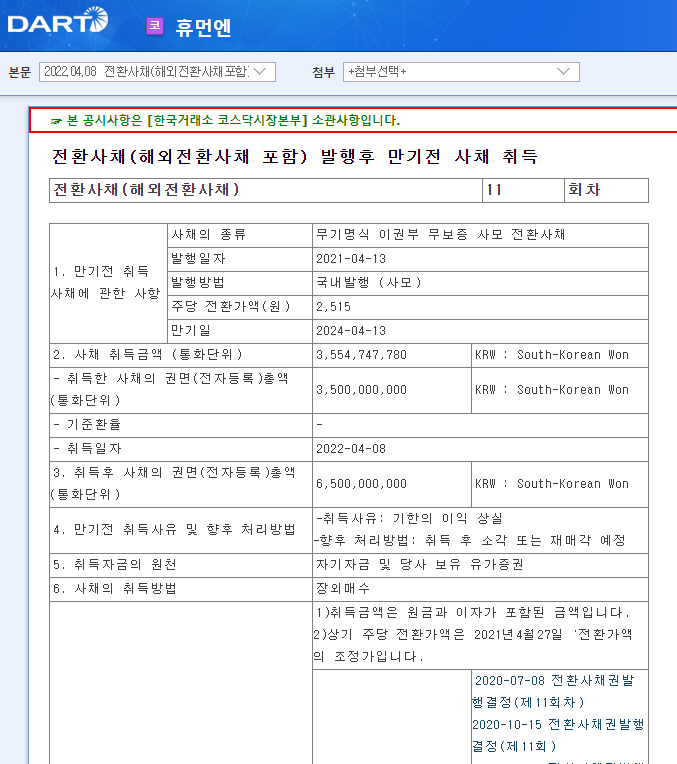Open the 본문 document selection dropdown
Viewport: 677px width, 764px height.
(157, 72)
